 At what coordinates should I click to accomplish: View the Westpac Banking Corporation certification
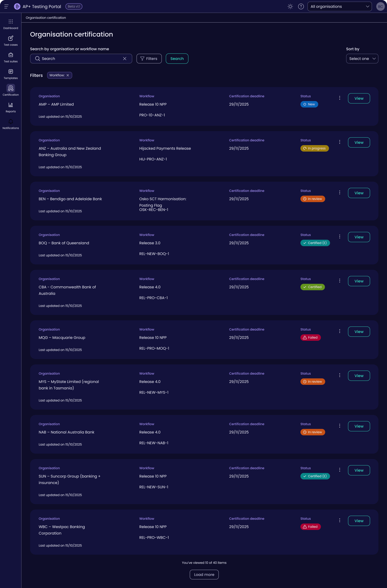coord(359,521)
